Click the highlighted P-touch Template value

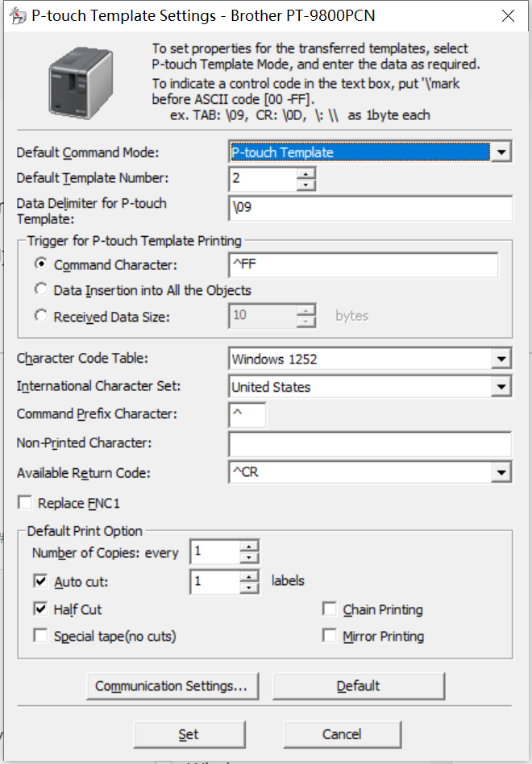click(x=360, y=152)
